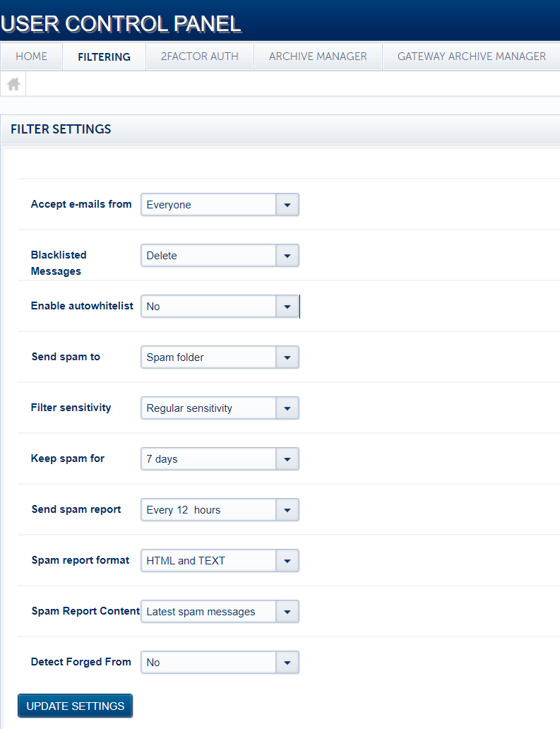Image resolution: width=560 pixels, height=729 pixels.
Task: Open the Enable autowhitelist dropdown
Action: [x=287, y=306]
